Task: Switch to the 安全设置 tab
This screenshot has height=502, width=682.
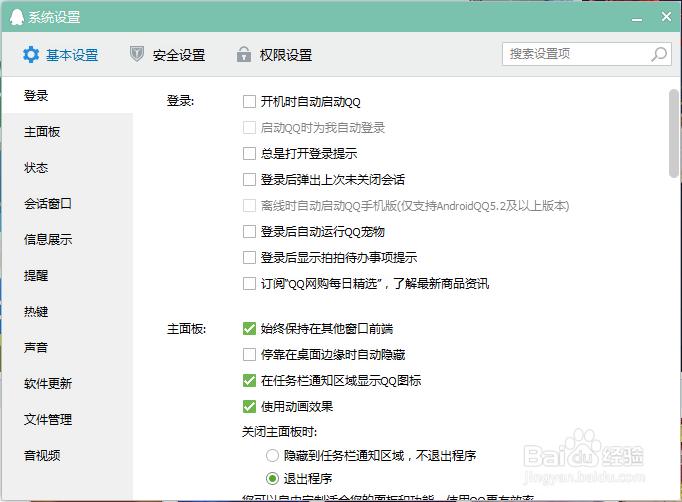Action: [x=167, y=55]
